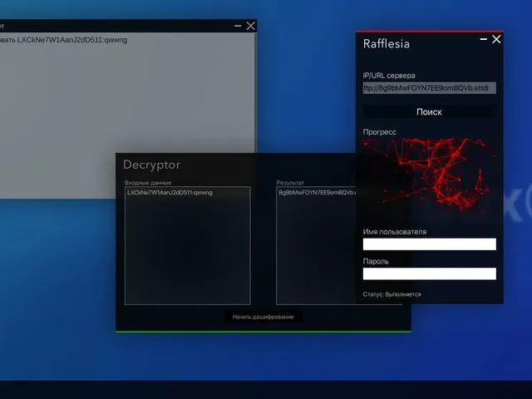Click the Rafflesia window title

click(386, 44)
